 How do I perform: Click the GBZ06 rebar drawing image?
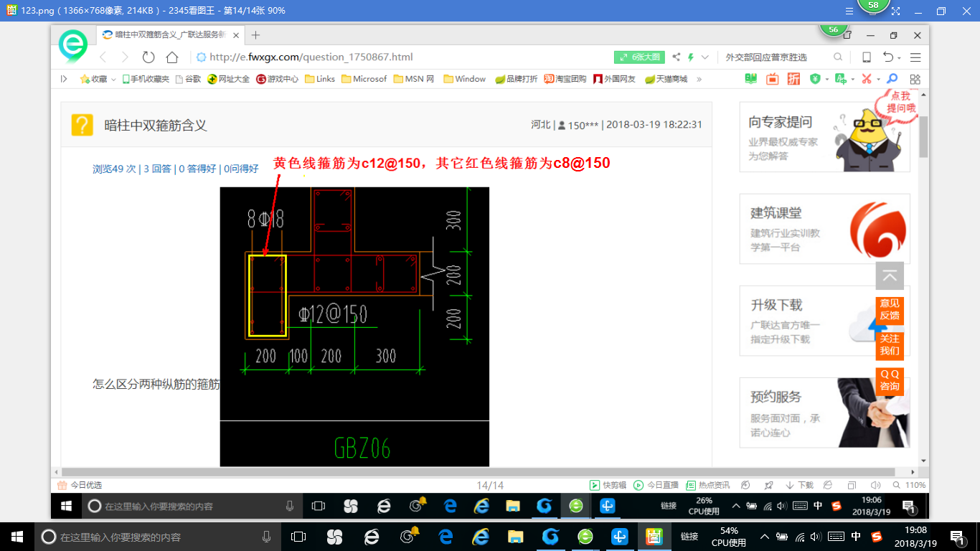click(354, 326)
